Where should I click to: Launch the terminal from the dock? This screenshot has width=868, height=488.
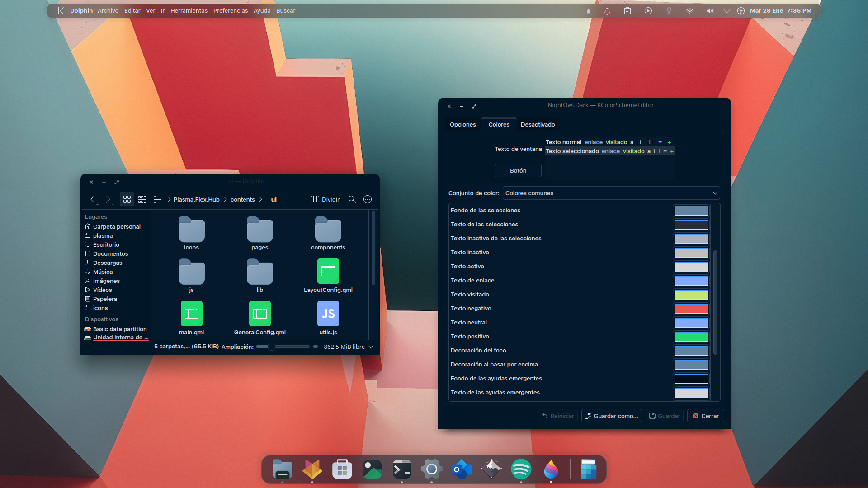(x=402, y=469)
